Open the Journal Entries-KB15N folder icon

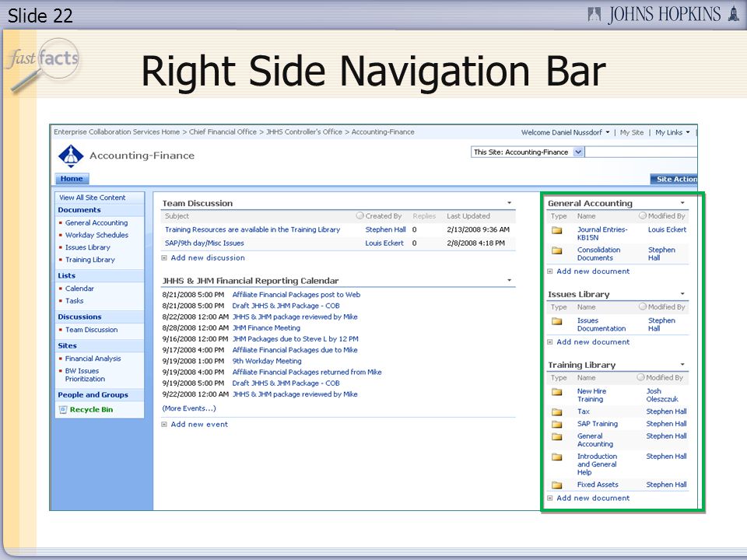[x=557, y=230]
